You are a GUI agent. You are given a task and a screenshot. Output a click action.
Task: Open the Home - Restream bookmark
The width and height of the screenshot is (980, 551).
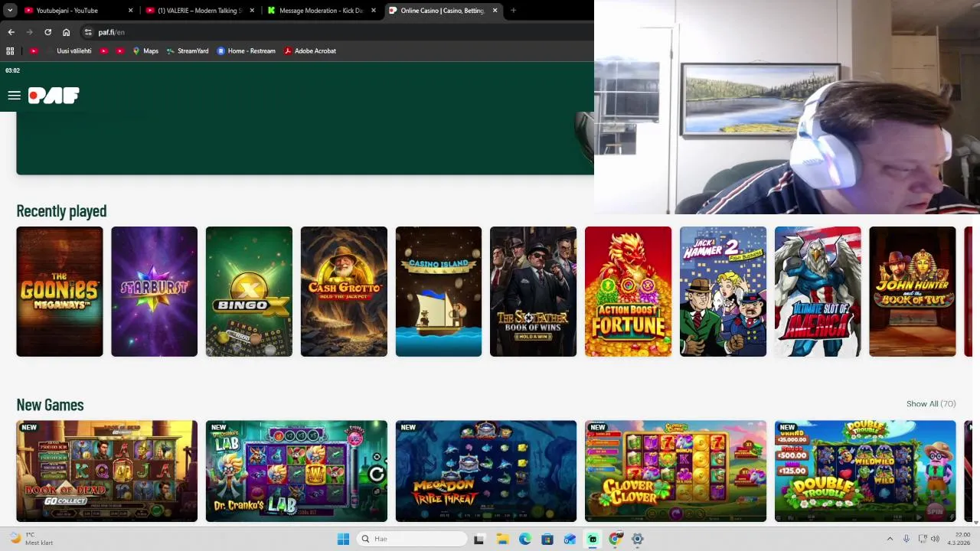point(246,51)
